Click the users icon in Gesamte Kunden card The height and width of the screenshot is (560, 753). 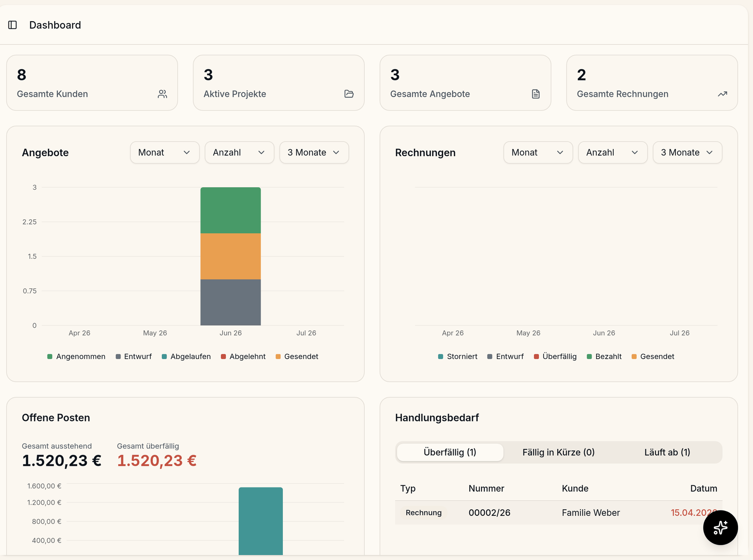(x=162, y=94)
